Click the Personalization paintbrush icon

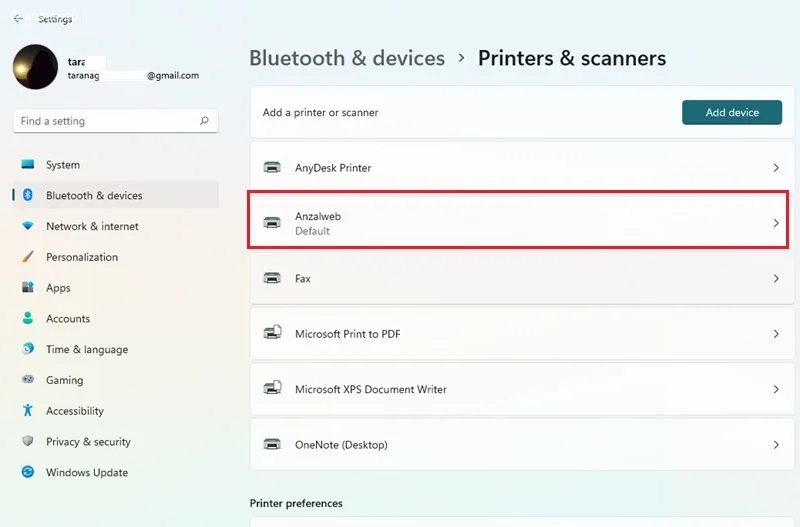tap(28, 257)
